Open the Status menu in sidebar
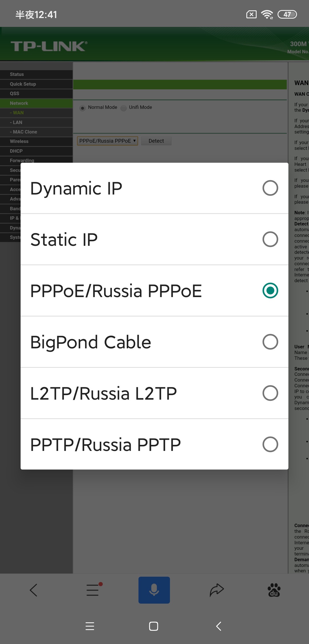This screenshot has height=644, width=309. point(36,74)
